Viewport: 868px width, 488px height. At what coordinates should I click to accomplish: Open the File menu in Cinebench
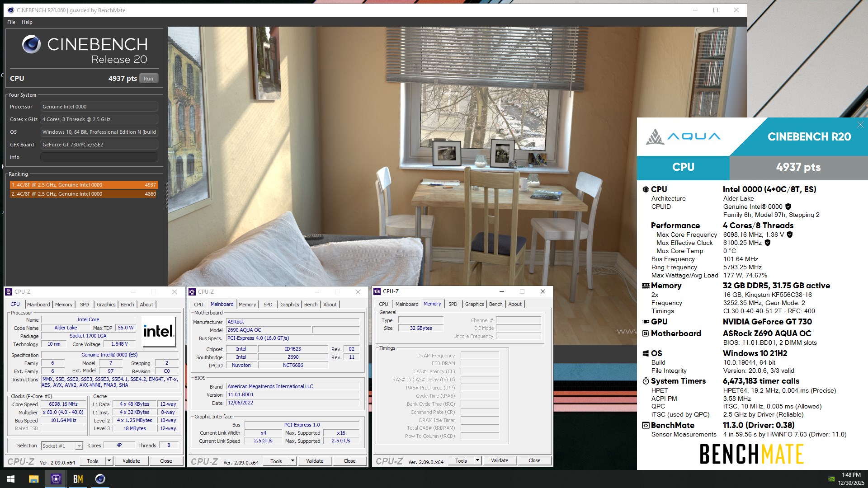pyautogui.click(x=11, y=22)
